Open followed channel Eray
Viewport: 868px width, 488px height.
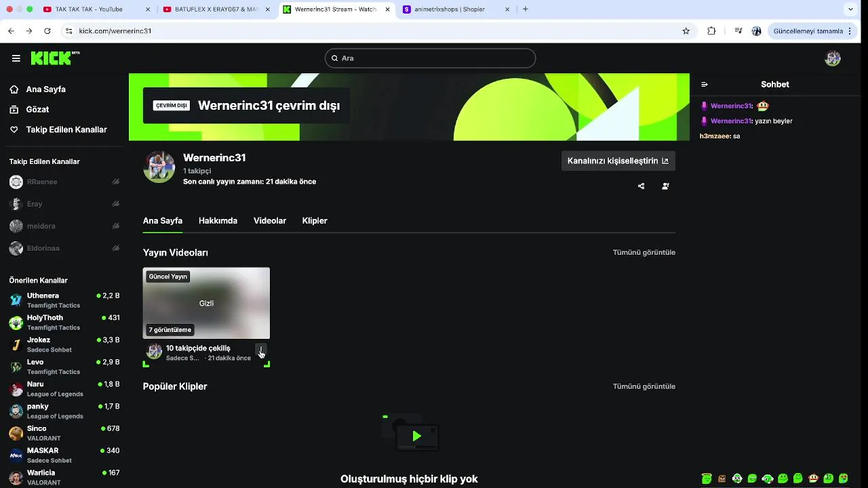(x=64, y=204)
